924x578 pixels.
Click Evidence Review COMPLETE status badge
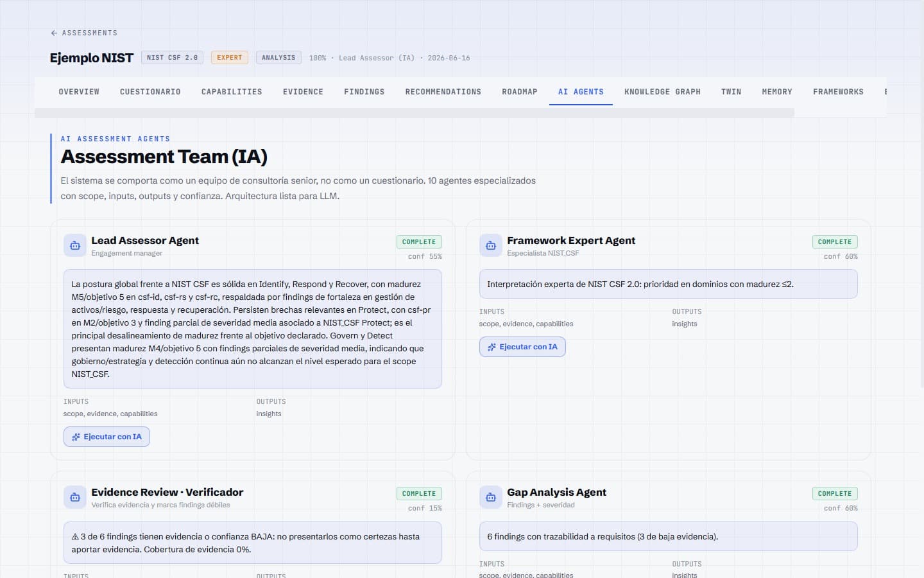(x=419, y=494)
